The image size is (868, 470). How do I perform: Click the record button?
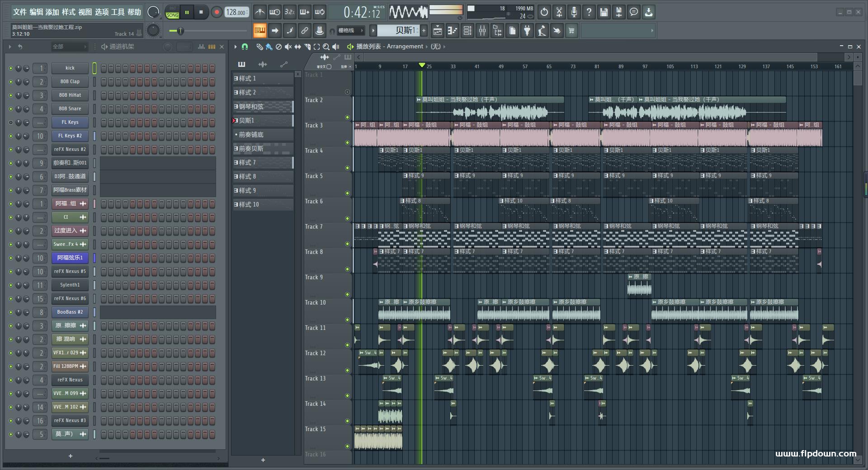[217, 12]
